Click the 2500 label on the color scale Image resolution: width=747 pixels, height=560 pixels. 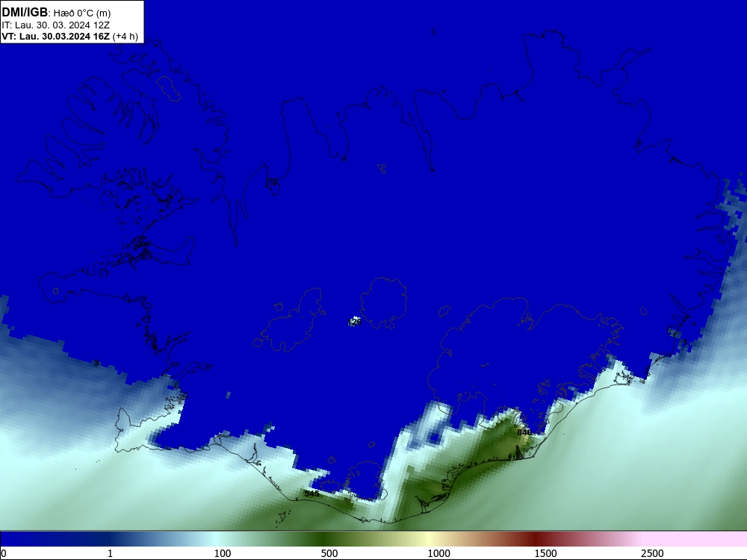(x=652, y=553)
